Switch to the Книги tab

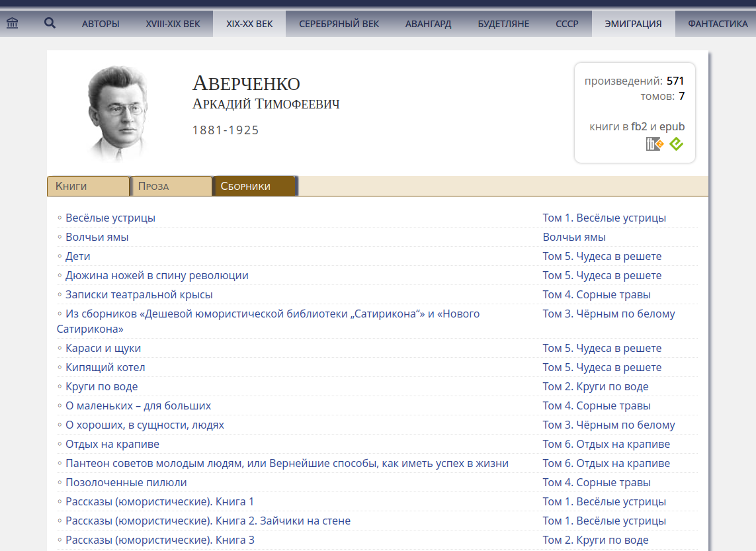pyautogui.click(x=87, y=186)
